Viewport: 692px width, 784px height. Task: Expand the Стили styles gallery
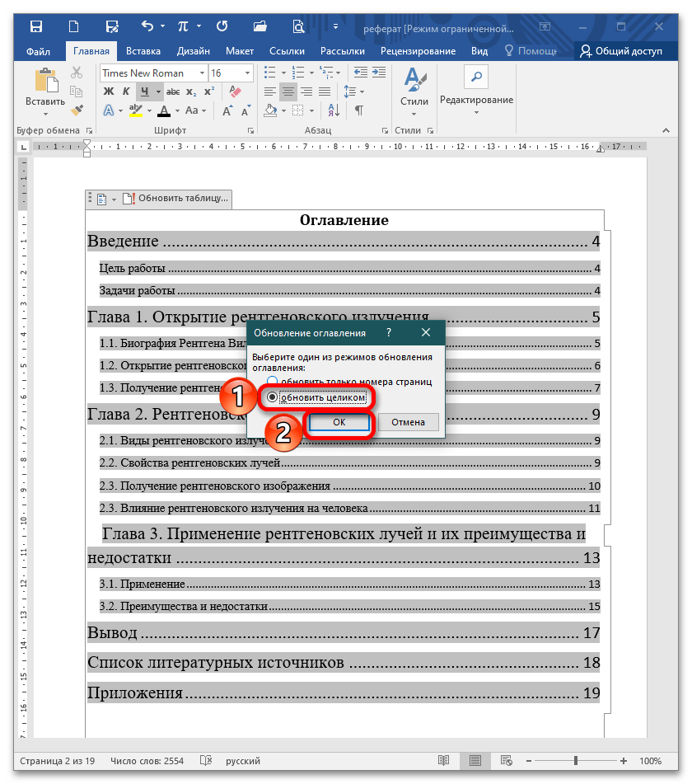coord(414,91)
